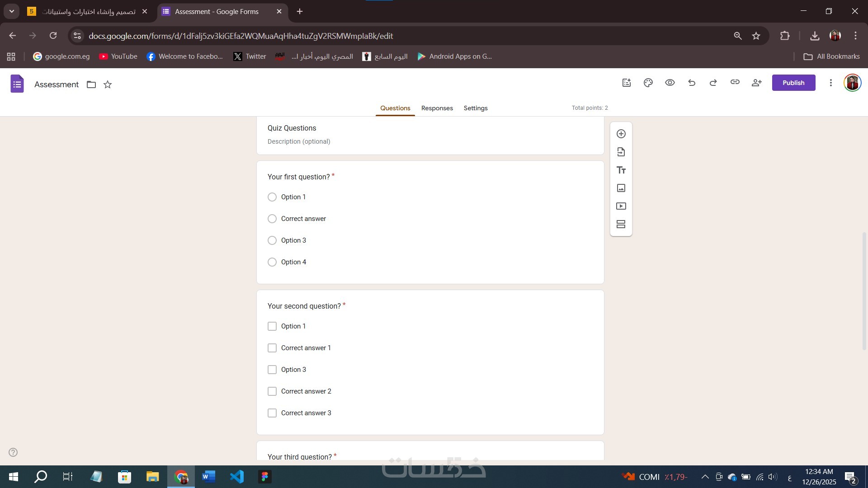The height and width of the screenshot is (488, 868).
Task: Switch to the Responses tab
Action: coord(437,108)
